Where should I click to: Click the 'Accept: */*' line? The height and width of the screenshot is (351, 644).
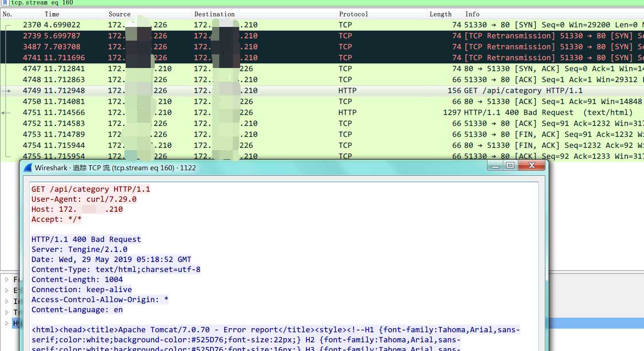point(57,219)
